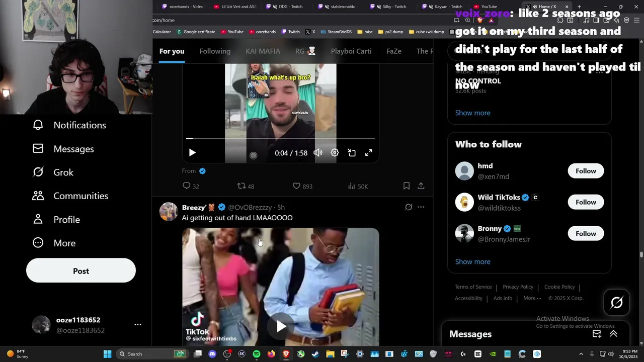644x362 pixels.
Task: Show more trending topics
Action: 472,113
